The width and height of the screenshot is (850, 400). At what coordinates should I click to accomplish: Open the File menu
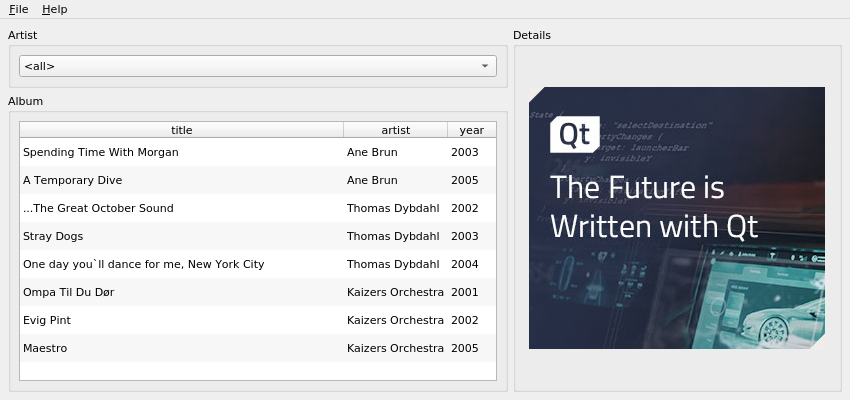point(18,9)
